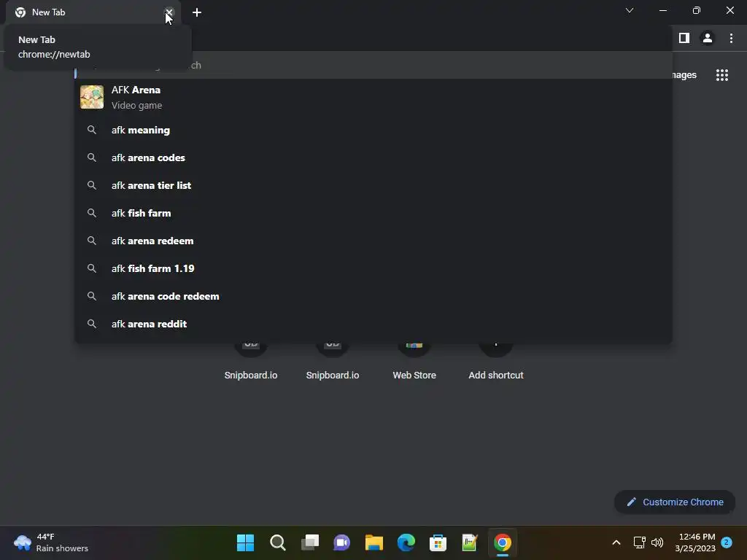
Task: Open the Web Store shortcut
Action: tap(414, 360)
